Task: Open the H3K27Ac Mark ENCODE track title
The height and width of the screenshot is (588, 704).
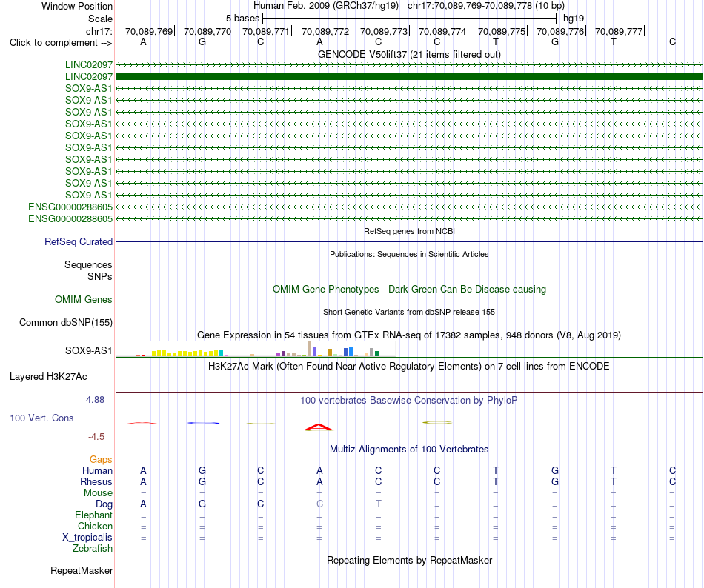Action: (x=409, y=367)
